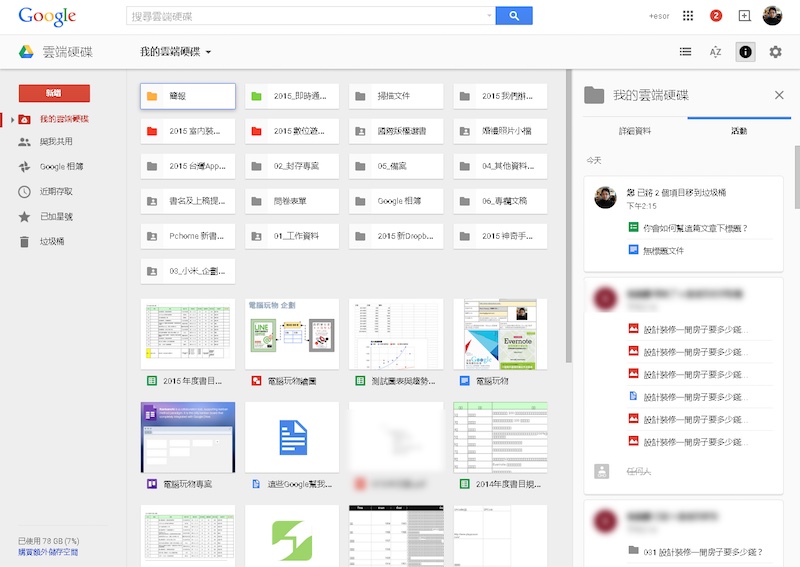800x567 pixels.
Task: Open the 2015年度書目 spreadsheet thumbnail
Action: click(x=188, y=334)
